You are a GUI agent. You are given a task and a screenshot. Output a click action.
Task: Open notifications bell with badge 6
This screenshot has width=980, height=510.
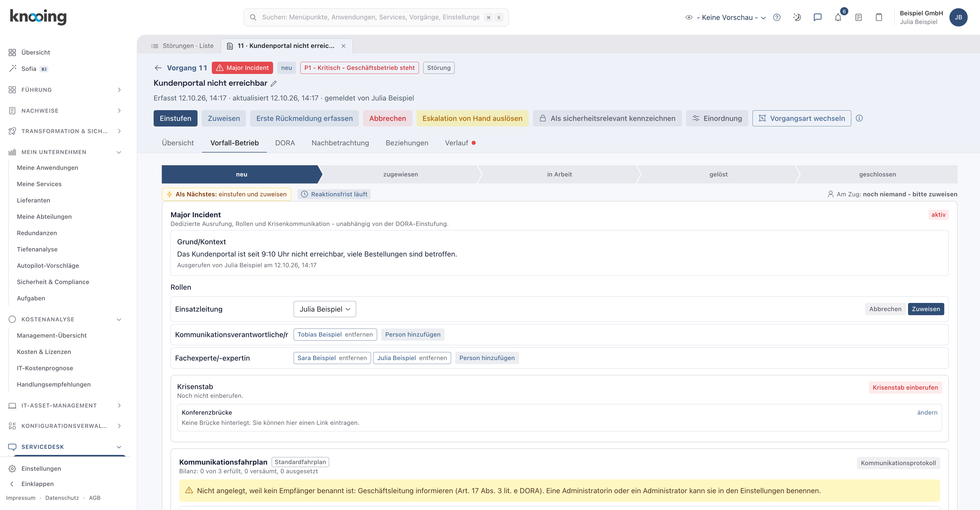[x=838, y=18]
